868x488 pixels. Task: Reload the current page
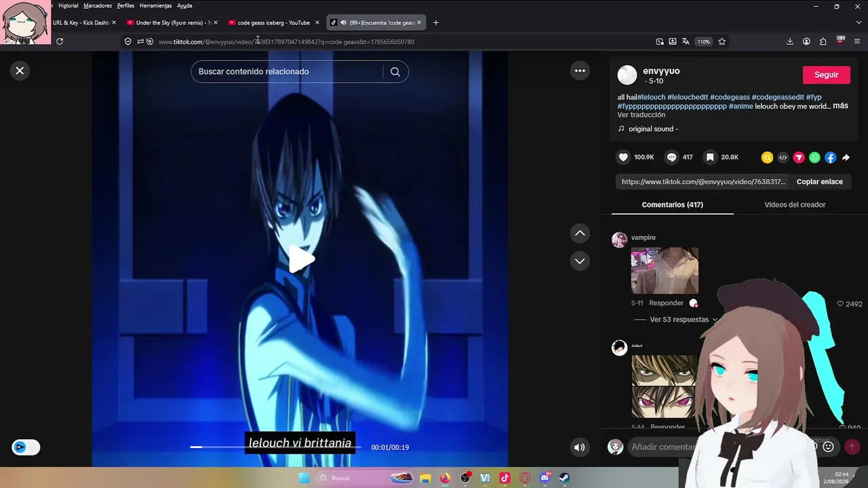tap(60, 41)
